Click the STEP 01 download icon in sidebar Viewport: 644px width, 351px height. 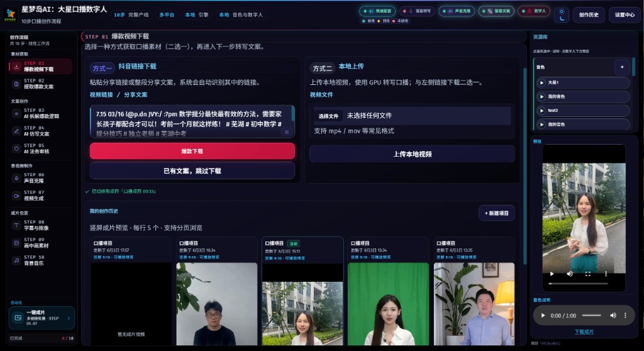click(16, 67)
